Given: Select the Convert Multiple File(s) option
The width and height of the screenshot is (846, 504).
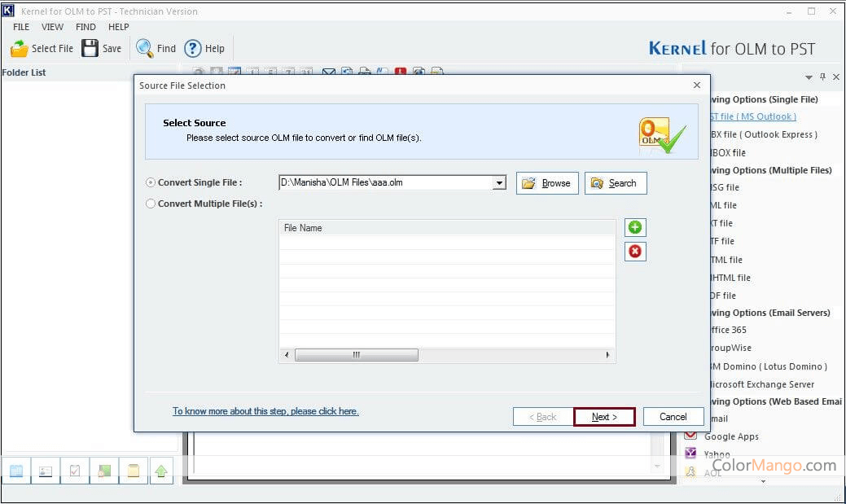Looking at the screenshot, I should point(151,204).
